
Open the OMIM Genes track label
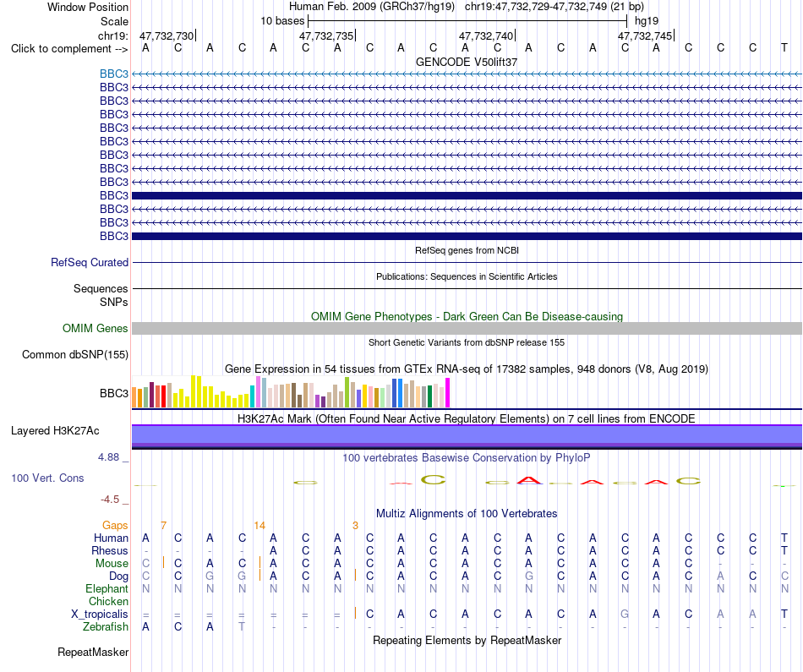95,328
